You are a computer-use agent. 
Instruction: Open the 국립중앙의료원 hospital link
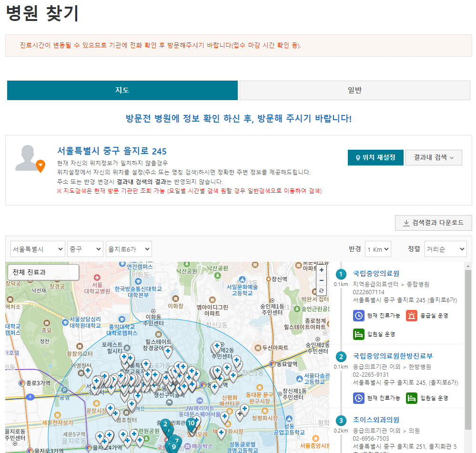click(376, 273)
